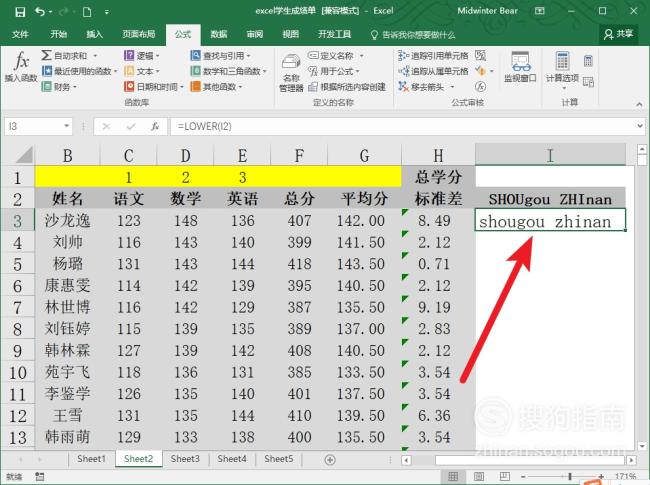Switch to the 页面布局 ribbon tab
The height and width of the screenshot is (485, 650).
click(x=138, y=34)
